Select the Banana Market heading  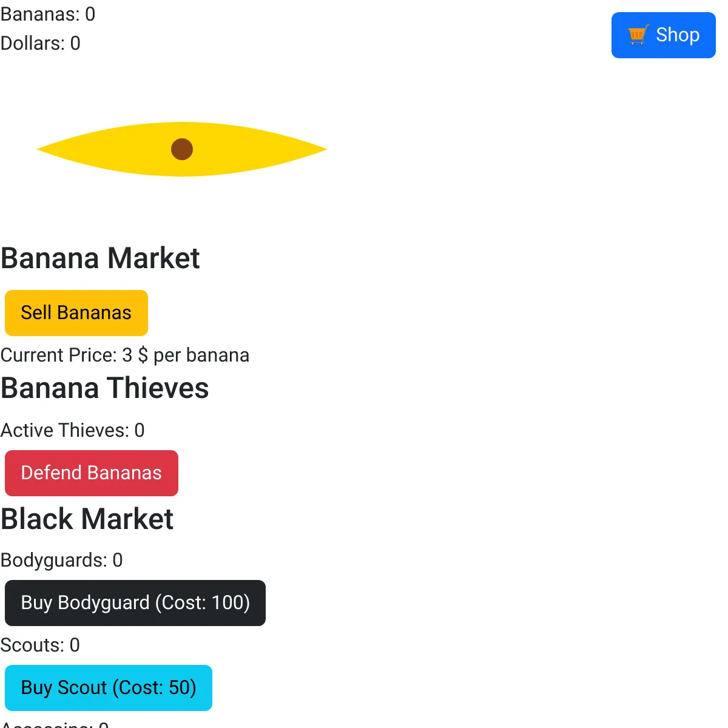tap(100, 258)
